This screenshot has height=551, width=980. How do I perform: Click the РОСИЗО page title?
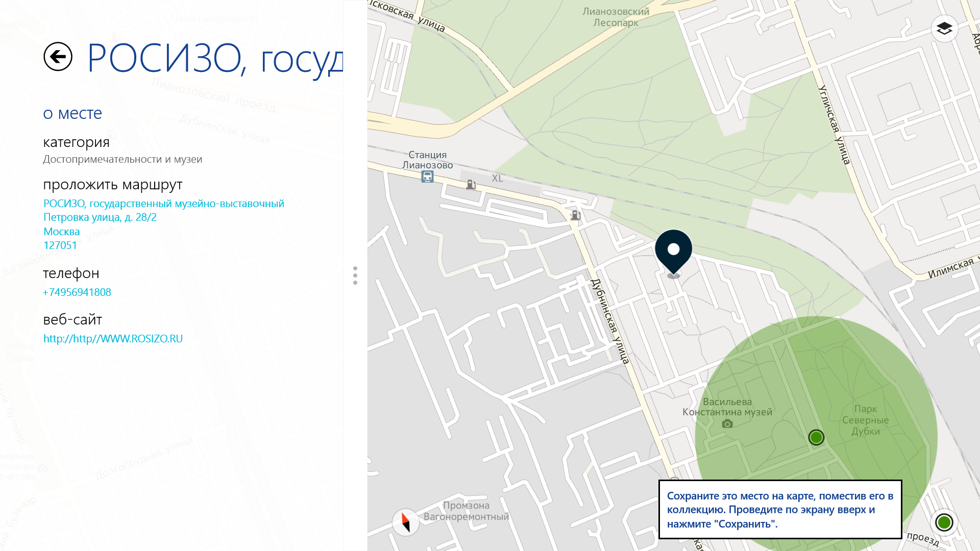point(215,59)
